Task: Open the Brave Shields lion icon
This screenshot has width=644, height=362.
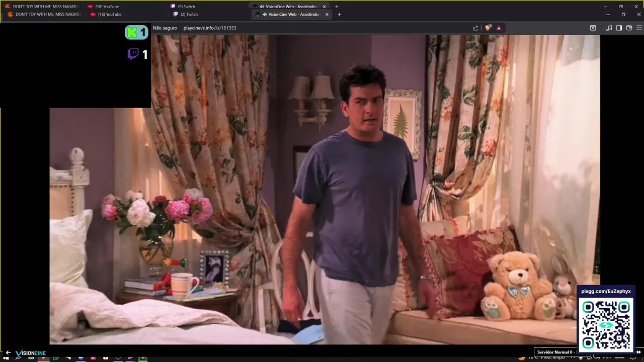Action: click(488, 28)
